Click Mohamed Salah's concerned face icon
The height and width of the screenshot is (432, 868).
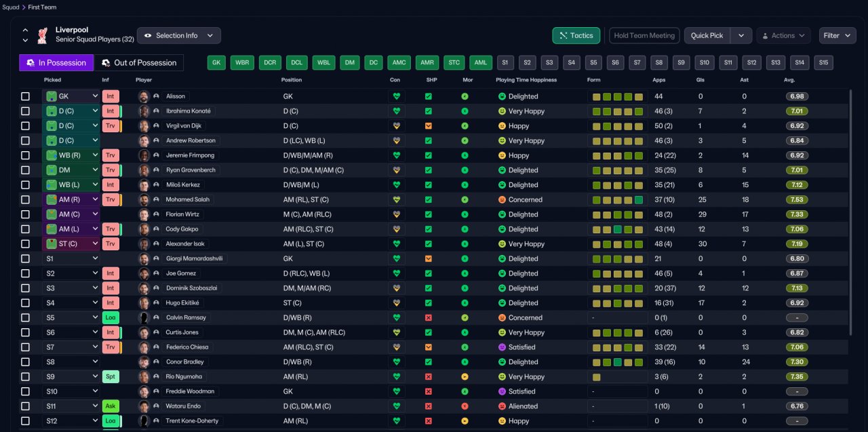click(502, 199)
